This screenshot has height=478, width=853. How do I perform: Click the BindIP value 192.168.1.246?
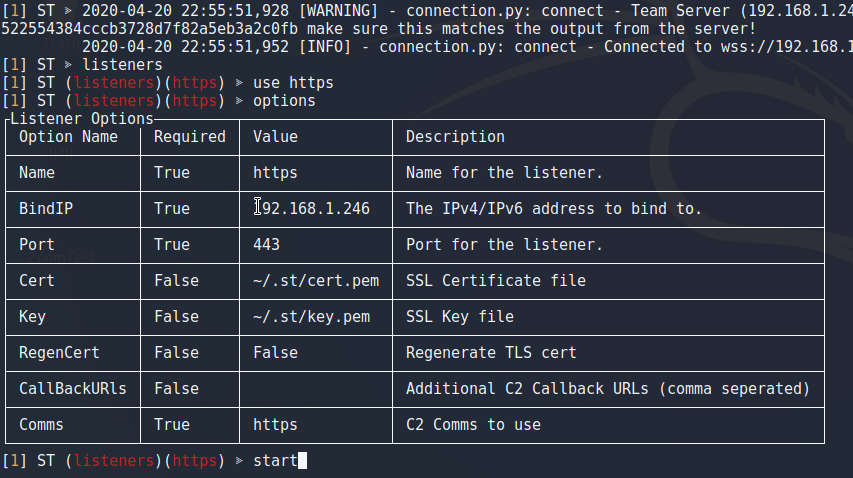click(x=311, y=208)
